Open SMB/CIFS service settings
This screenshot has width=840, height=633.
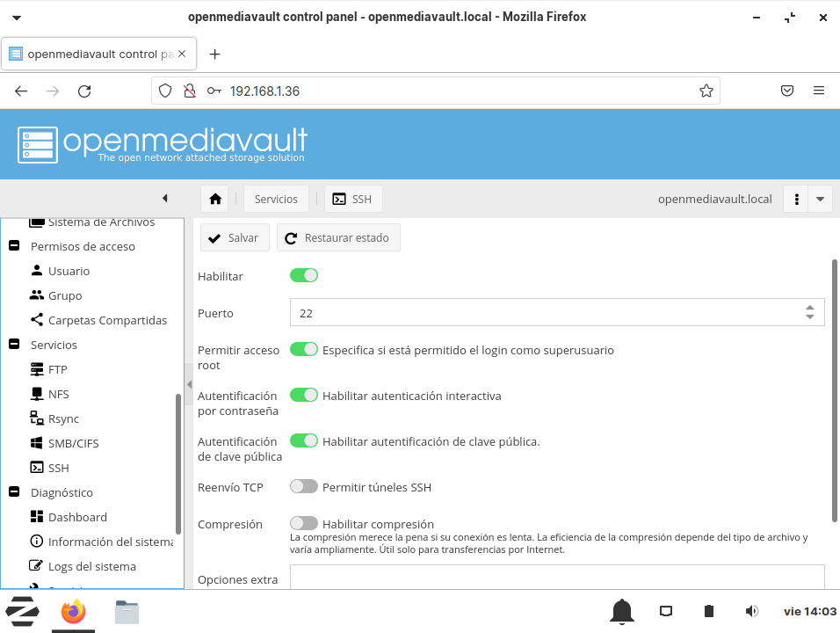pyautogui.click(x=73, y=443)
